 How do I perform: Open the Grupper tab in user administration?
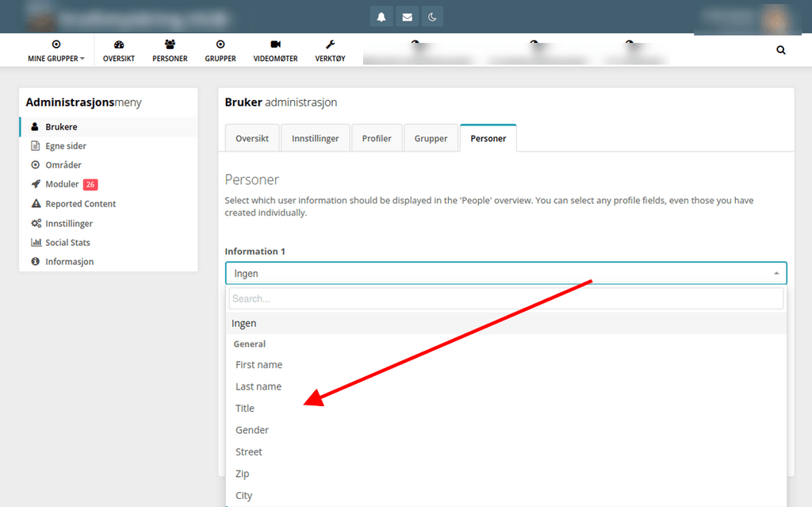431,138
